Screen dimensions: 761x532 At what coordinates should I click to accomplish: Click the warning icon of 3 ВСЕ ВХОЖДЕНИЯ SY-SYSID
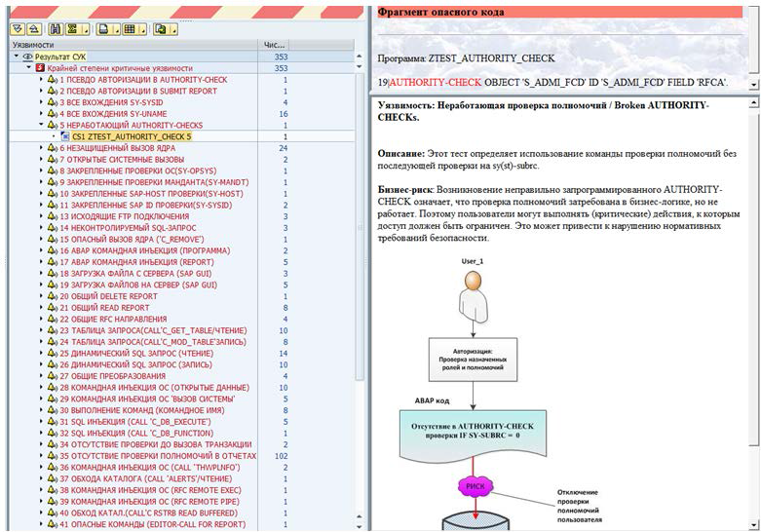53,102
